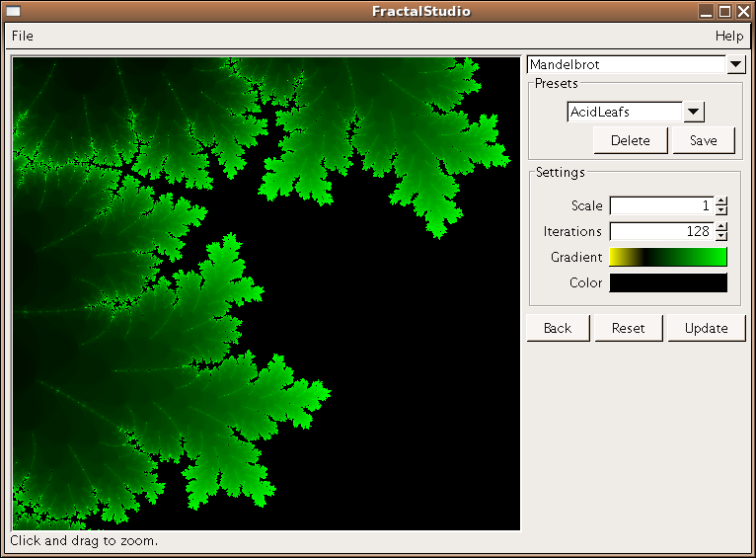Increase Scale with the up arrow
756x558 pixels.
[x=721, y=201]
